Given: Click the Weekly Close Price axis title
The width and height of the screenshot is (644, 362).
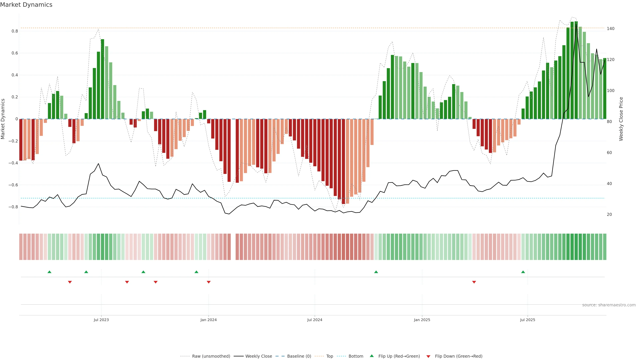Looking at the screenshot, I should point(621,119).
